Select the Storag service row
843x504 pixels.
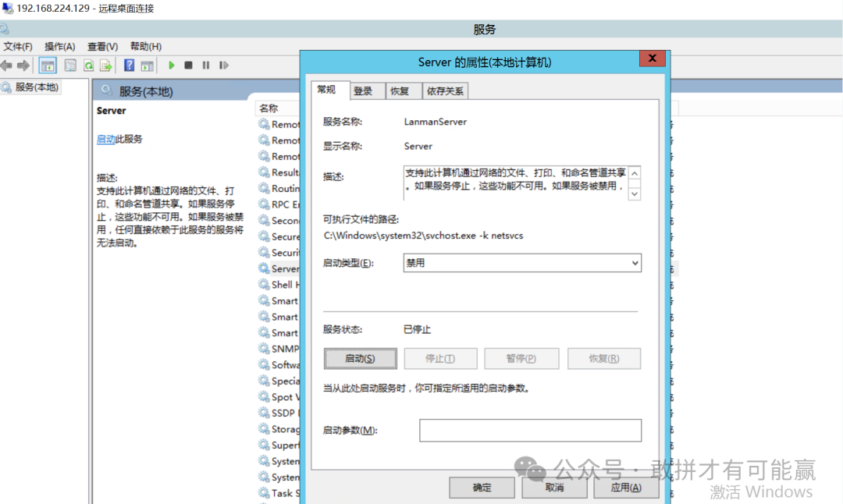pyautogui.click(x=279, y=429)
